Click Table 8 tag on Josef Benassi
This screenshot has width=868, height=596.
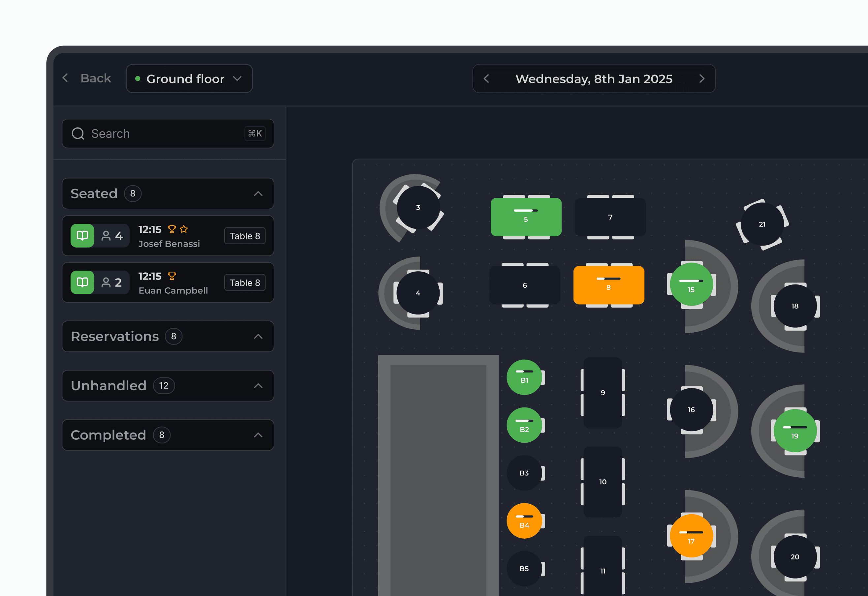245,236
